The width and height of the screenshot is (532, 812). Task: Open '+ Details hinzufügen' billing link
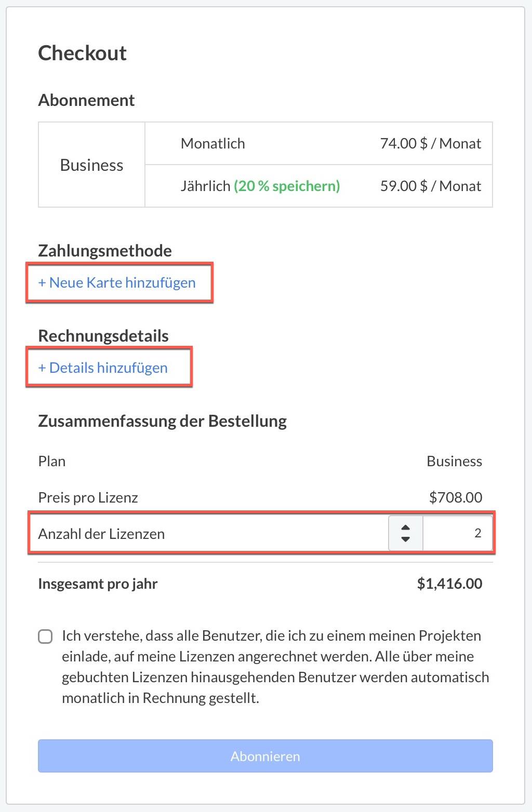click(x=103, y=368)
